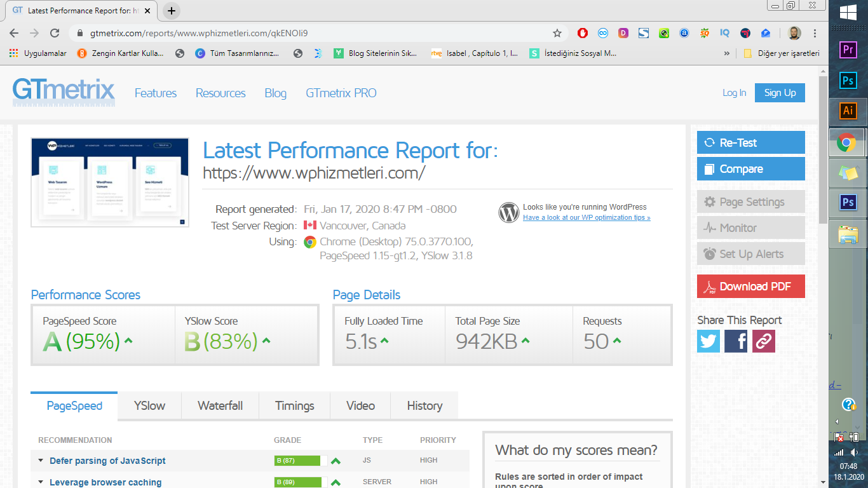
Task: Open the Video tab
Action: coord(360,406)
